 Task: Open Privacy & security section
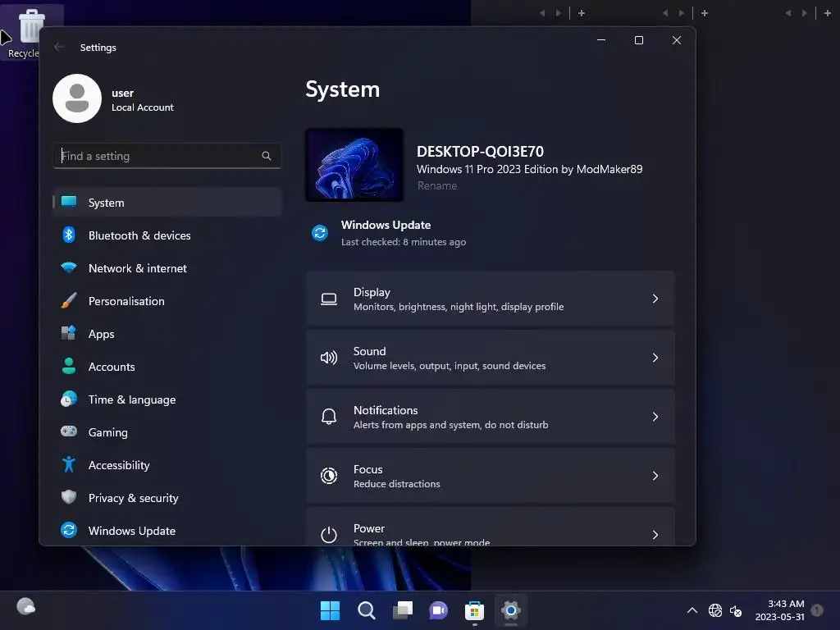[x=167, y=498]
